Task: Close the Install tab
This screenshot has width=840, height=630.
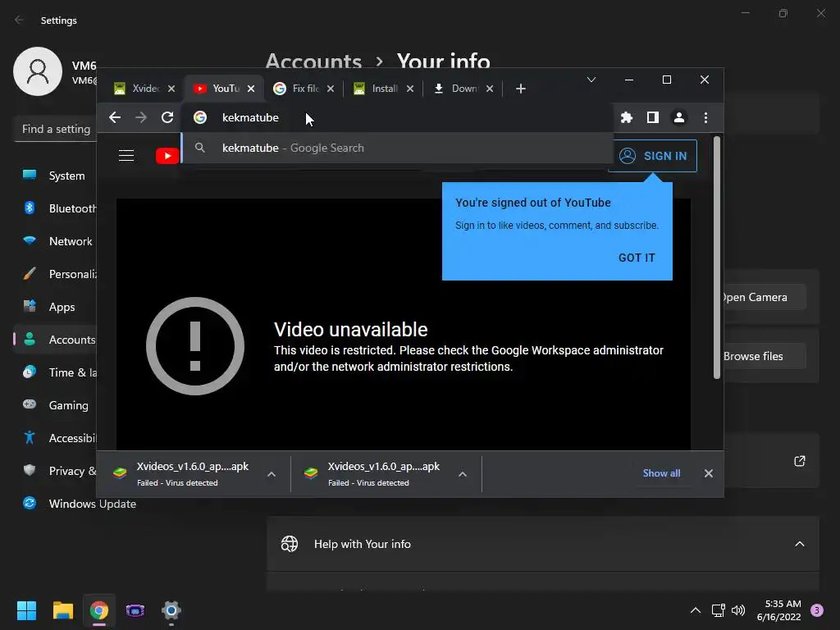Action: tap(410, 89)
